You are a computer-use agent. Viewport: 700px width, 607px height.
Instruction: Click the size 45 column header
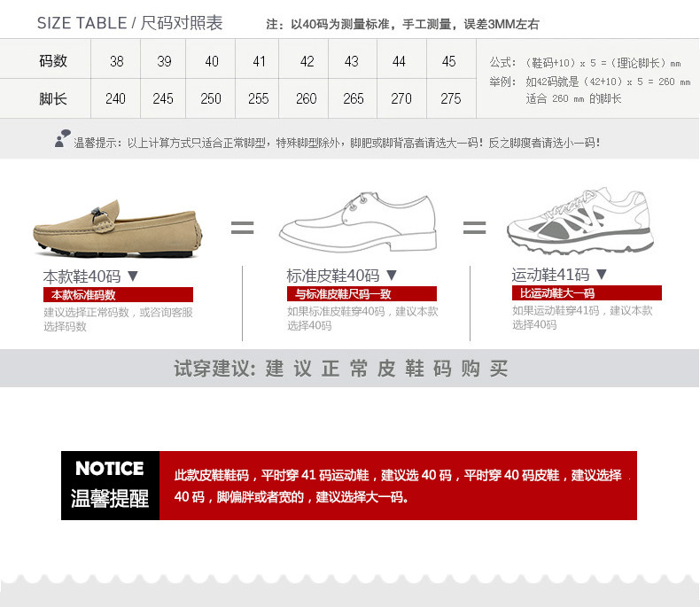click(x=449, y=61)
